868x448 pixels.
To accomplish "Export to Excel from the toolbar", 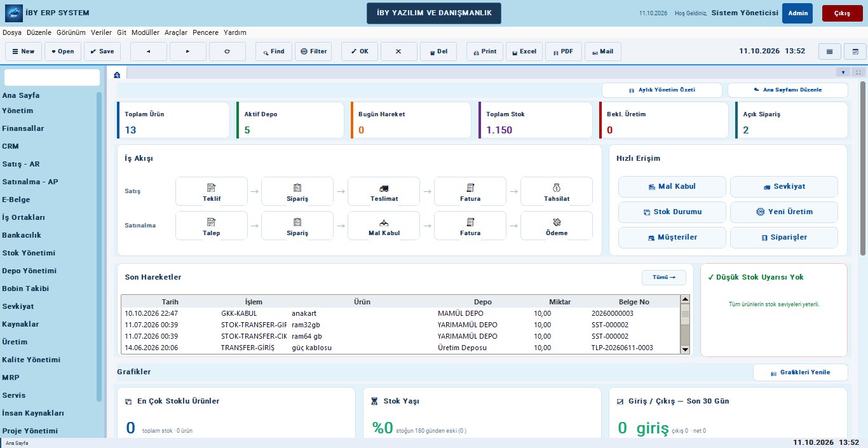I will (x=524, y=51).
